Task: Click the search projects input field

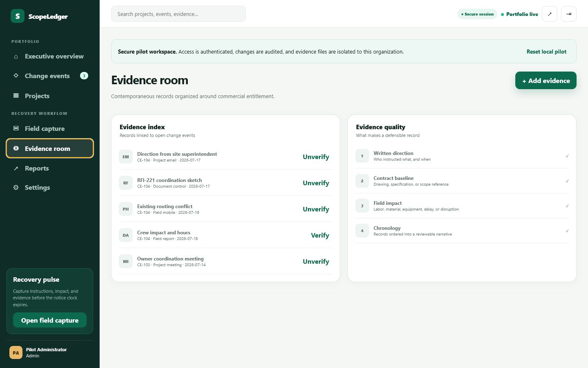Action: tap(178, 14)
